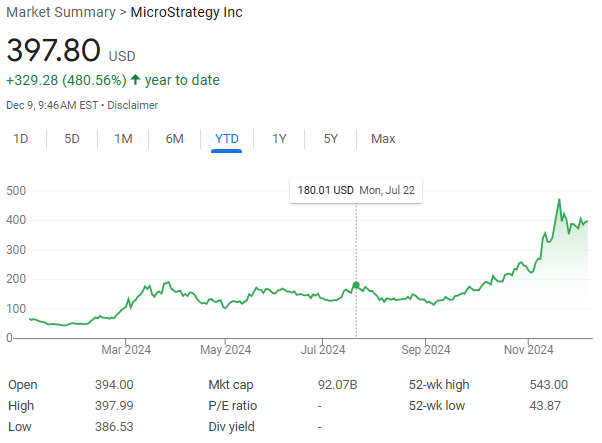Switch chart to 1M range
Viewport: 602px width, 443px height.
(123, 139)
